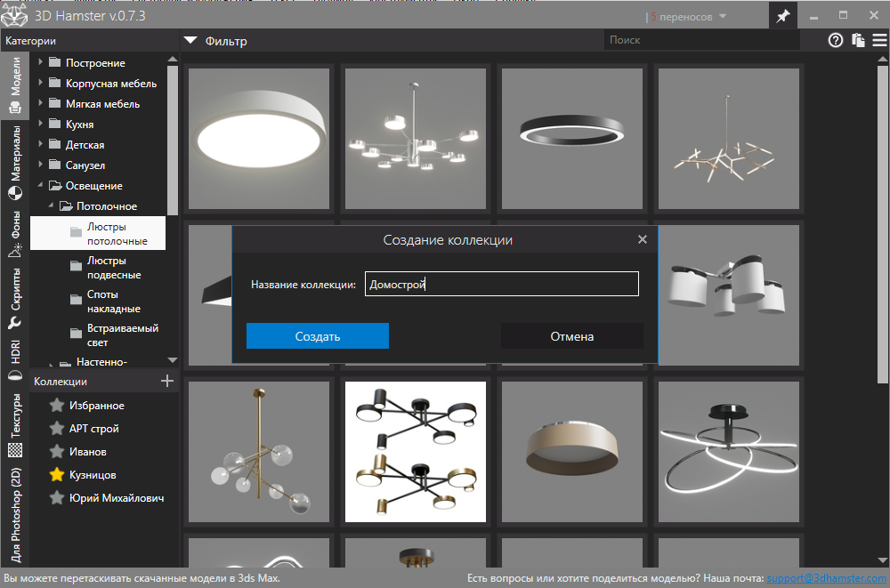This screenshot has height=588, width=890.
Task: Expand the Корпусная мебель folder arrow
Action: tap(40, 83)
